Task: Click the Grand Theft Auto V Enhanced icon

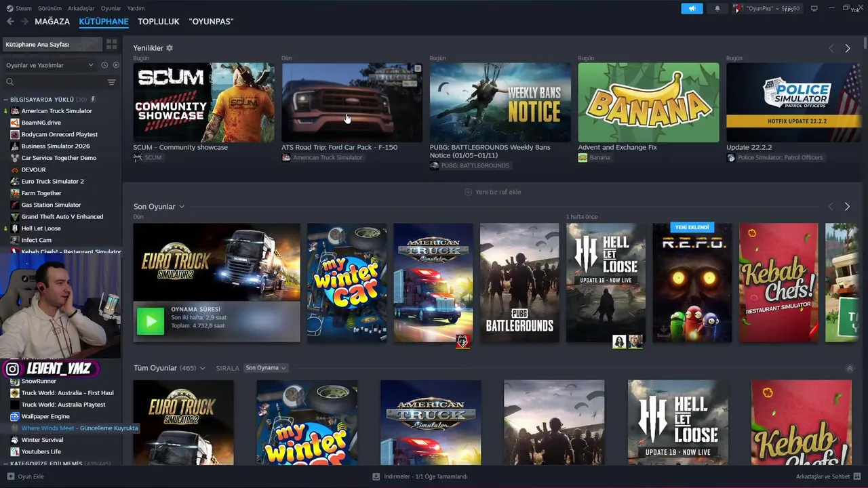Action: point(15,217)
